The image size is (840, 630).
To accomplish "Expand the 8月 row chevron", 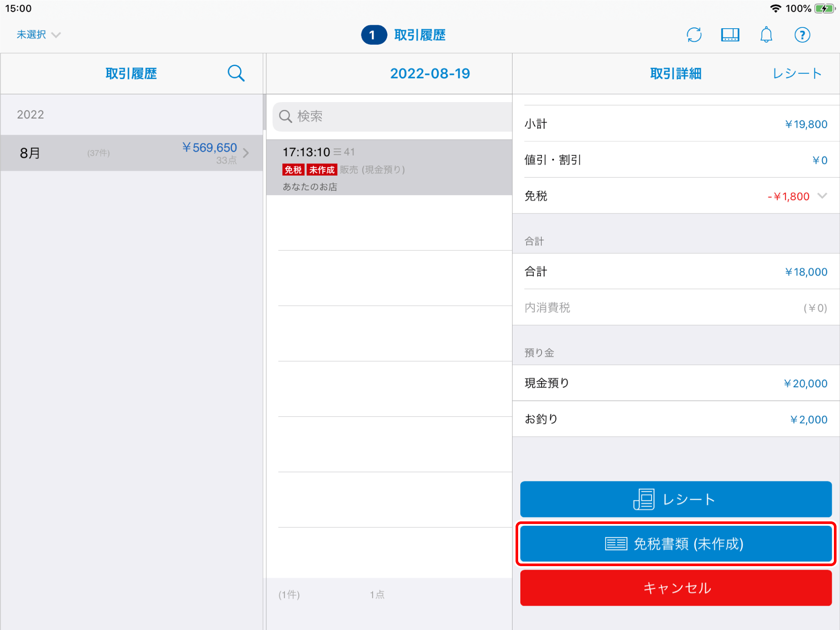I will (x=246, y=153).
